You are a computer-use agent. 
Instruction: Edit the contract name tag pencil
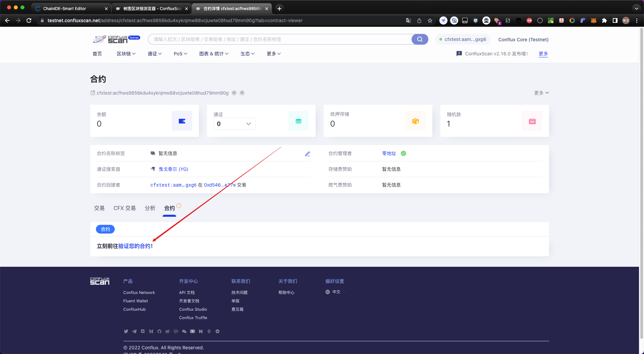click(x=307, y=154)
